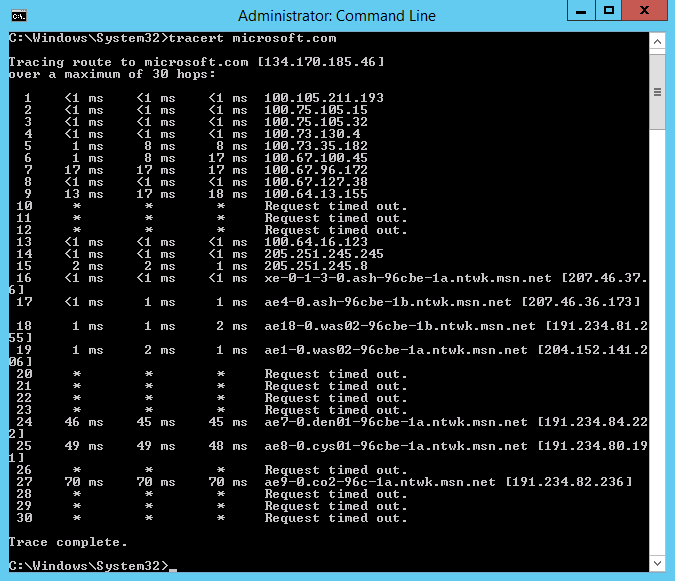Click the target IP '134.170.185.46'
This screenshot has width=675, height=581.
[x=320, y=62]
